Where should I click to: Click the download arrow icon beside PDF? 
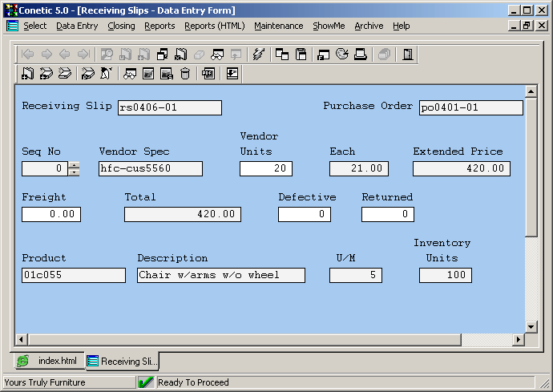point(232,74)
